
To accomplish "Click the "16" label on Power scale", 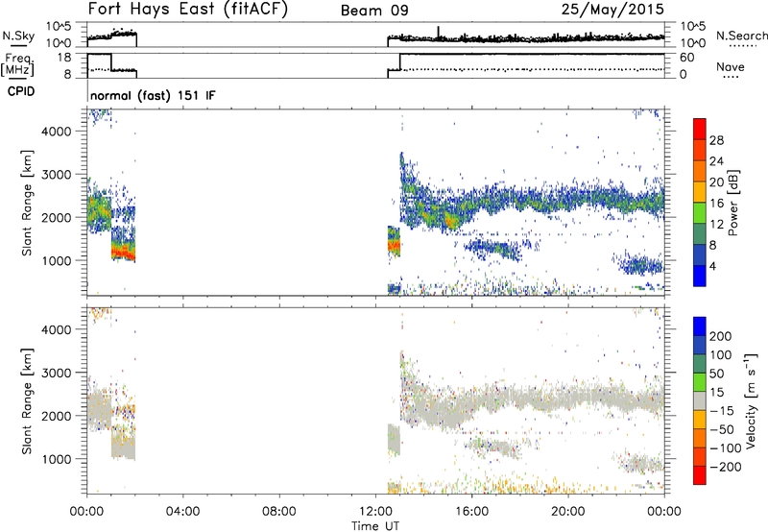I will coord(716,204).
